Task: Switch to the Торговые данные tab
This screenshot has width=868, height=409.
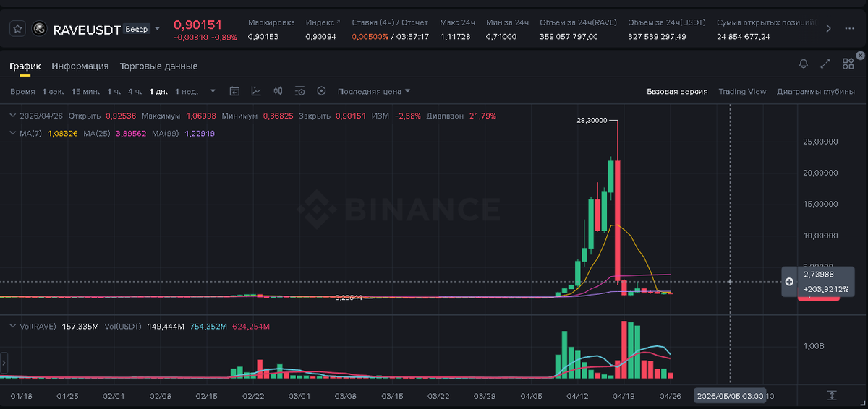Action: (x=158, y=66)
